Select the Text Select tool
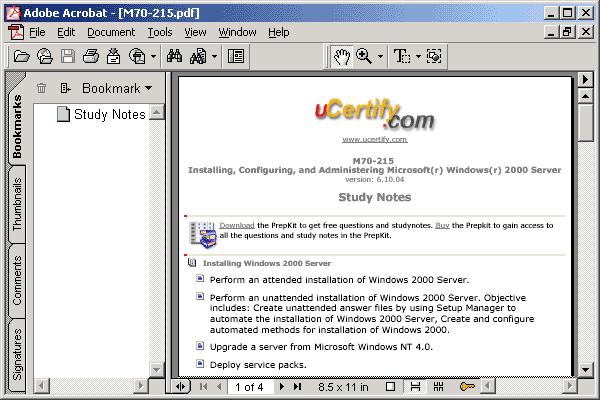This screenshot has height=400, width=600. pos(402,57)
